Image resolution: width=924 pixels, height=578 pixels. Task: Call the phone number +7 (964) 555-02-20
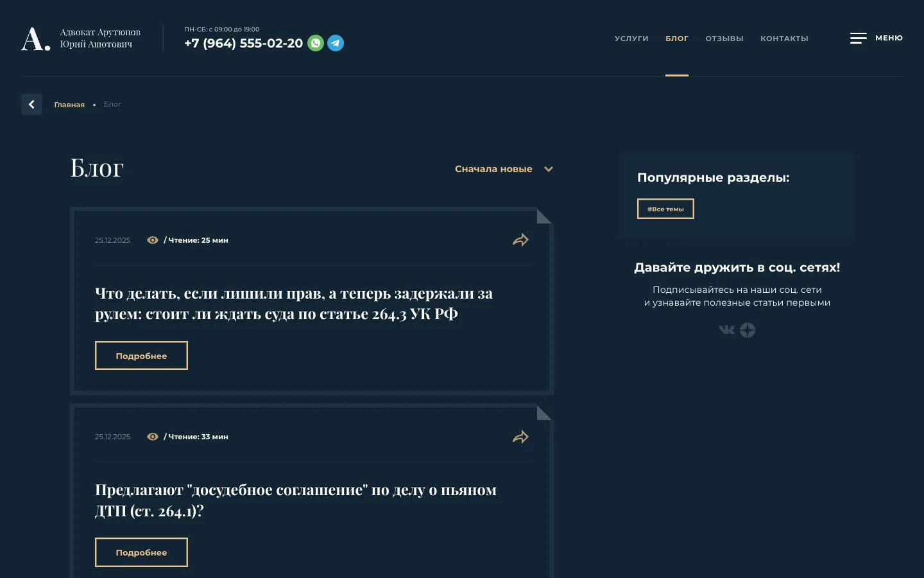click(243, 43)
